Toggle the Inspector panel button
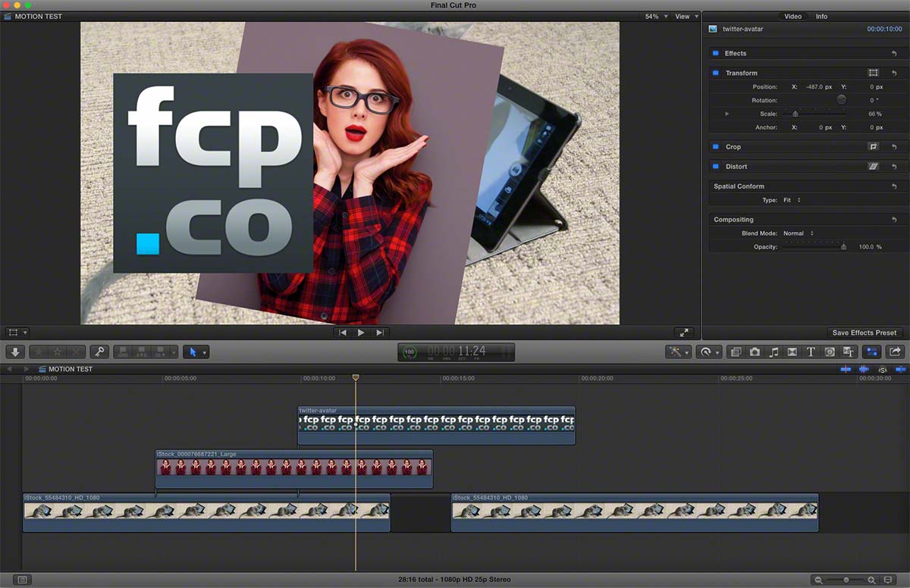910x588 pixels. coord(872,352)
